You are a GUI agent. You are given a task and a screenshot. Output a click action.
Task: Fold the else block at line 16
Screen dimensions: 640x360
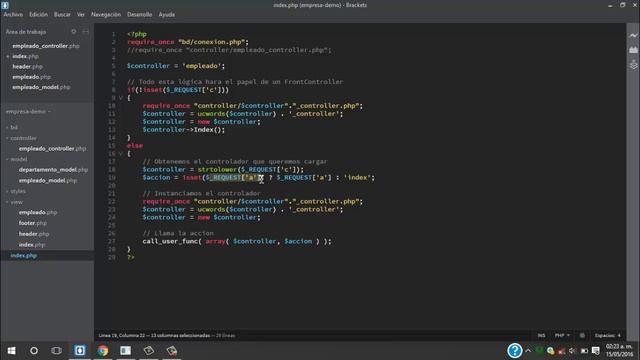pyautogui.click(x=120, y=154)
